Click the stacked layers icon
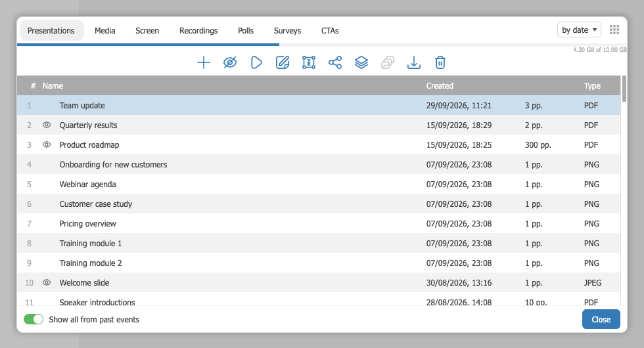644x348 pixels. point(361,63)
